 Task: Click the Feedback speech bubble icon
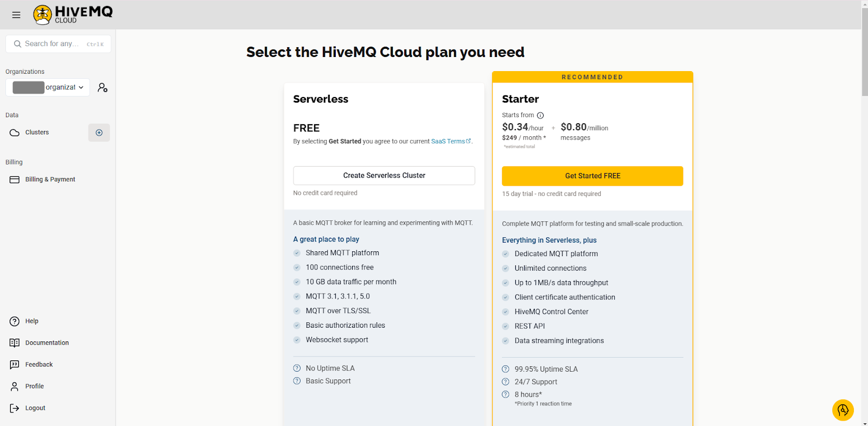coord(15,365)
